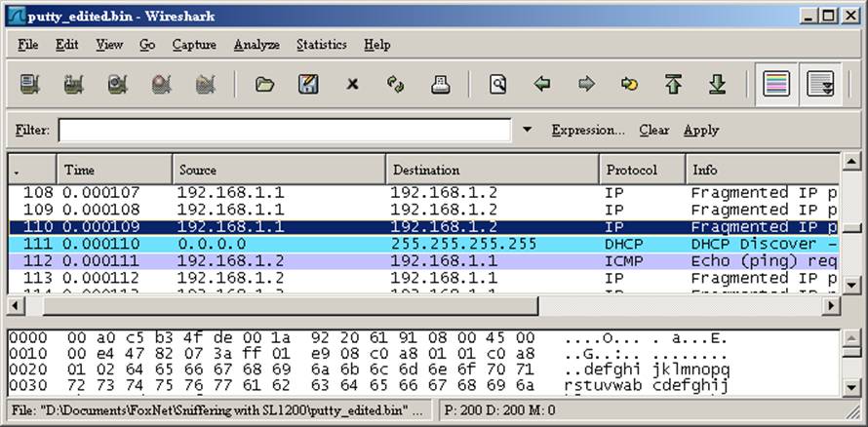Click into the Filter text field

tap(285, 131)
